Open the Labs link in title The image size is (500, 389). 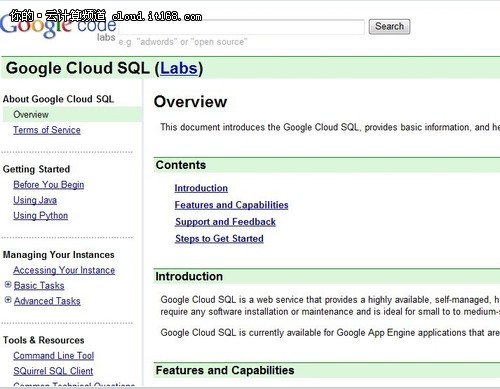pyautogui.click(x=179, y=68)
